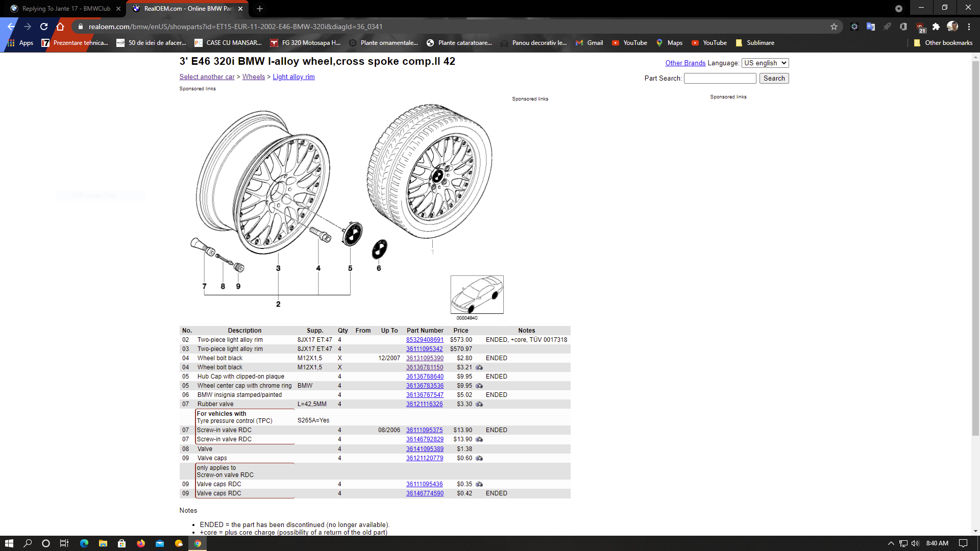
Task: Open the Maps bookmark
Action: pyautogui.click(x=669, y=43)
